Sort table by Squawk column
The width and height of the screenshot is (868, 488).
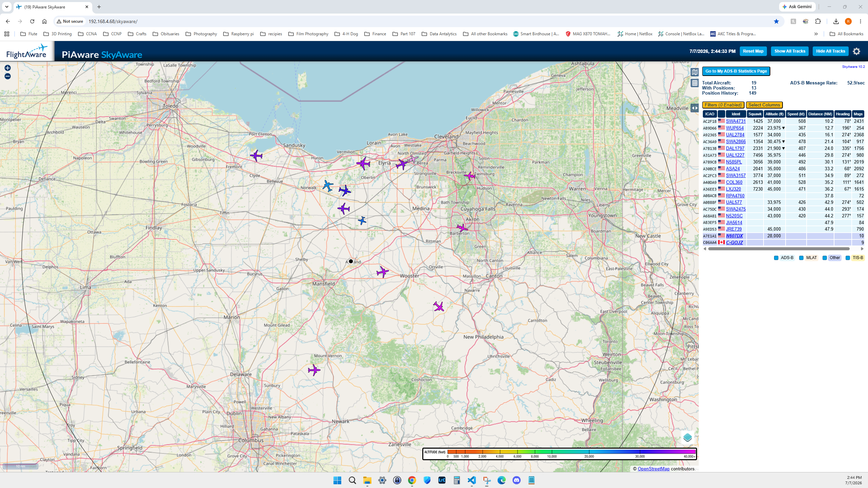click(755, 114)
